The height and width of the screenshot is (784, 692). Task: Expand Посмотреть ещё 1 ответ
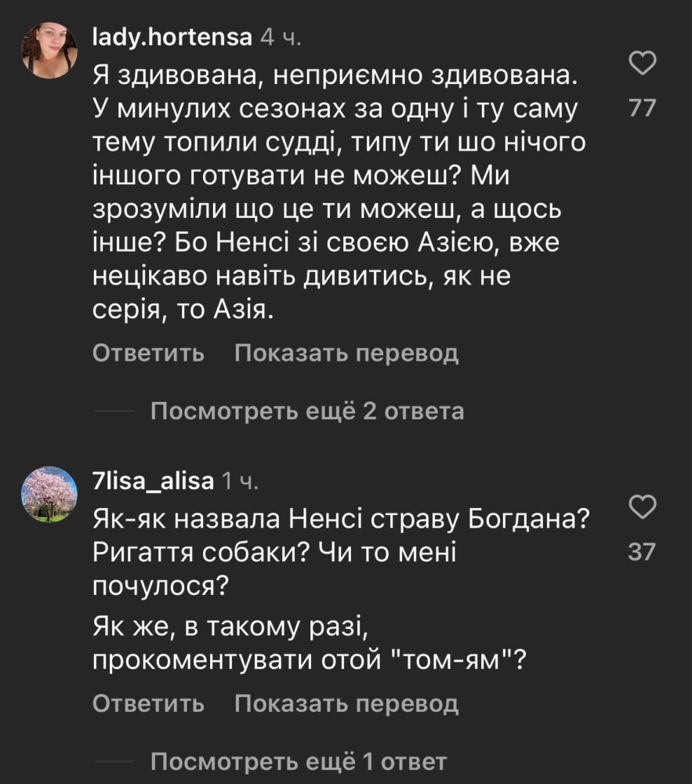[x=298, y=760]
